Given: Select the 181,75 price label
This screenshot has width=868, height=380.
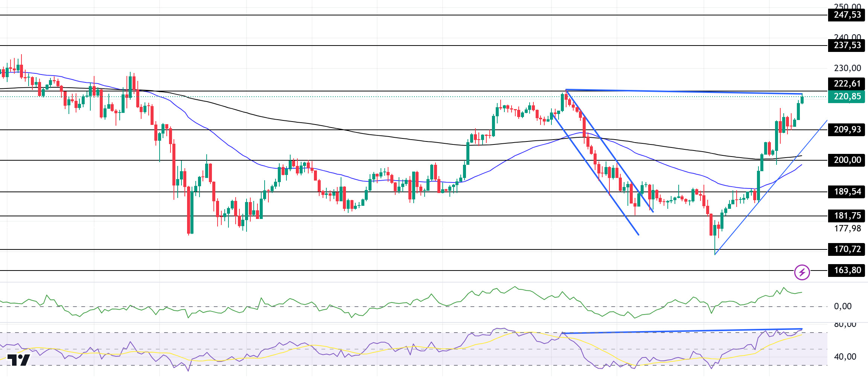Looking at the screenshot, I should coord(846,216).
